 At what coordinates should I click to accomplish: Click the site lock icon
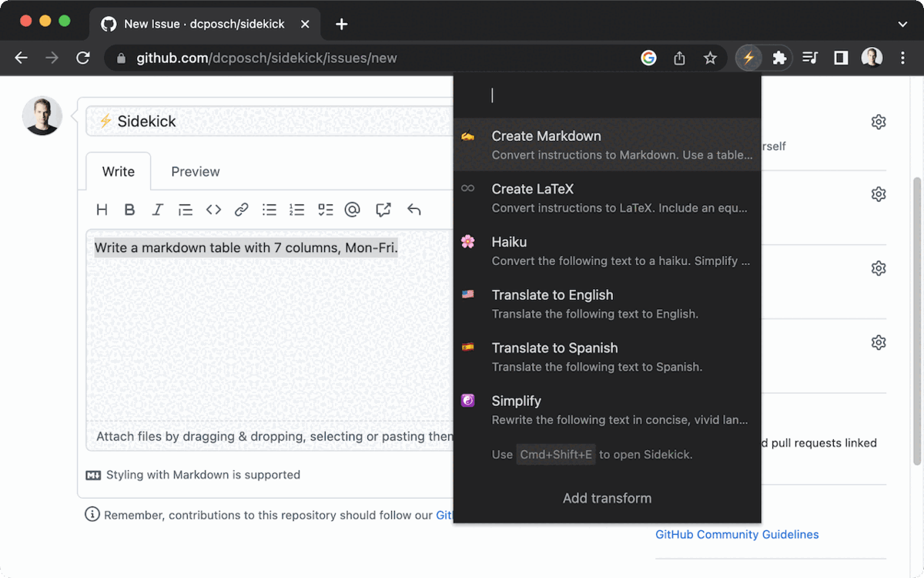click(x=120, y=58)
